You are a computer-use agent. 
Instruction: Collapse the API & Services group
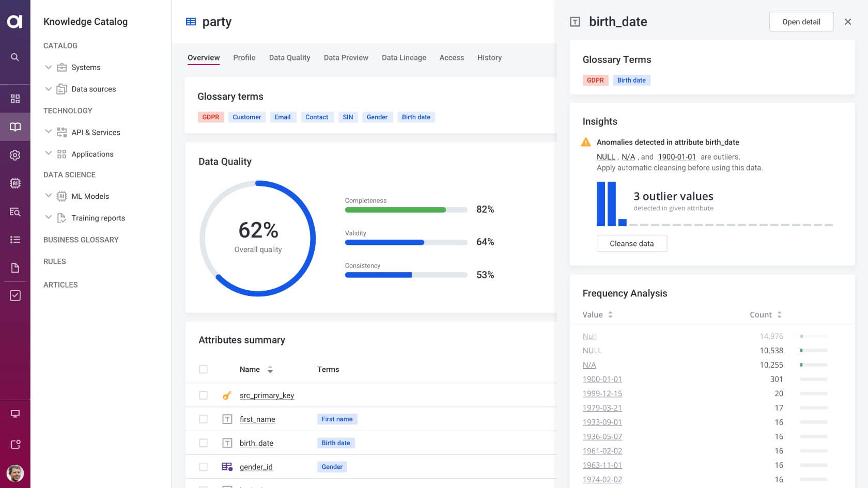pyautogui.click(x=48, y=132)
